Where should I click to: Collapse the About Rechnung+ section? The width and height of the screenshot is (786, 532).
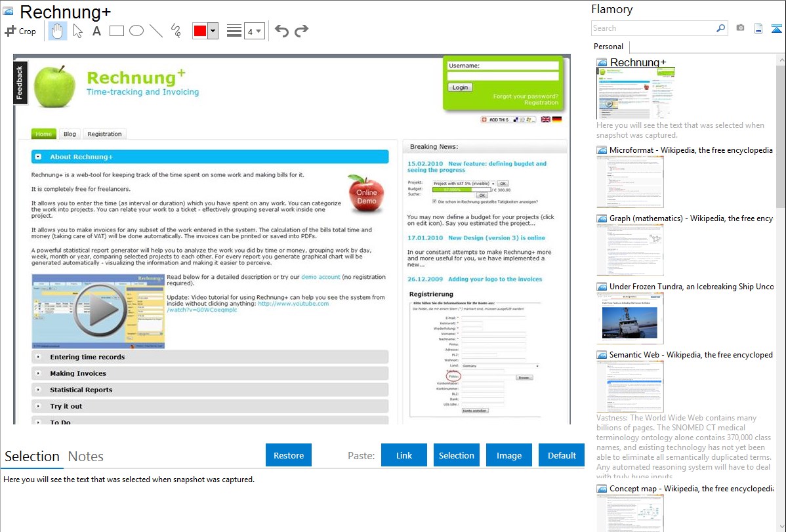[38, 157]
